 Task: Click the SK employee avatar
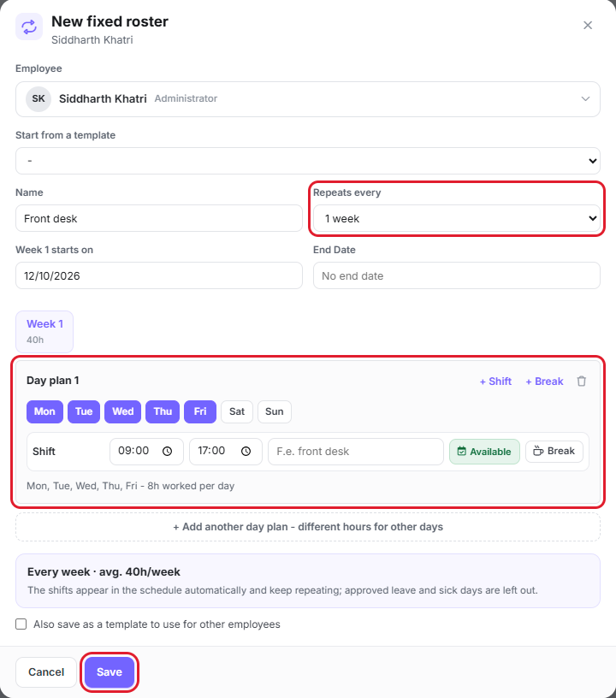pyautogui.click(x=38, y=99)
